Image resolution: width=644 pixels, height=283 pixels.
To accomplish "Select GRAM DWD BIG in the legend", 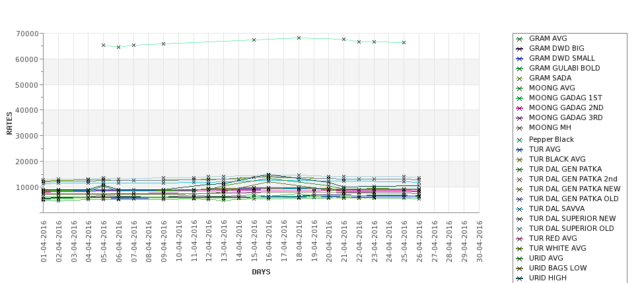I will tap(557, 48).
